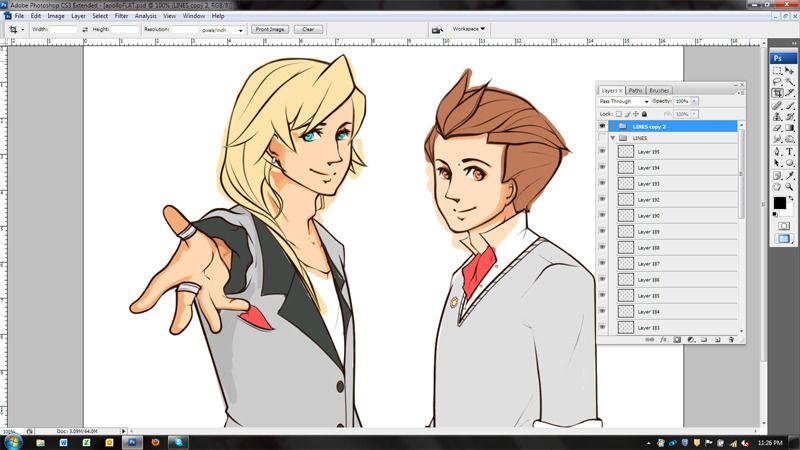Swap foreground and background colors
800x450 pixels.
click(x=791, y=198)
